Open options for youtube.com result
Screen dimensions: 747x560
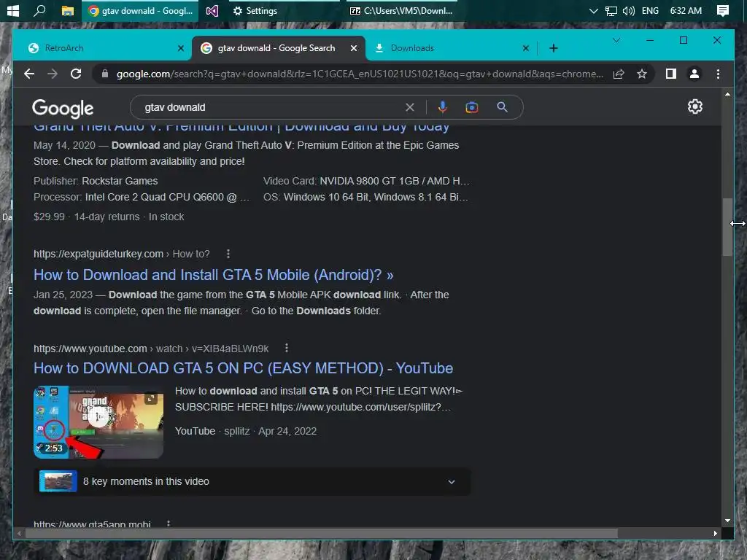point(286,349)
